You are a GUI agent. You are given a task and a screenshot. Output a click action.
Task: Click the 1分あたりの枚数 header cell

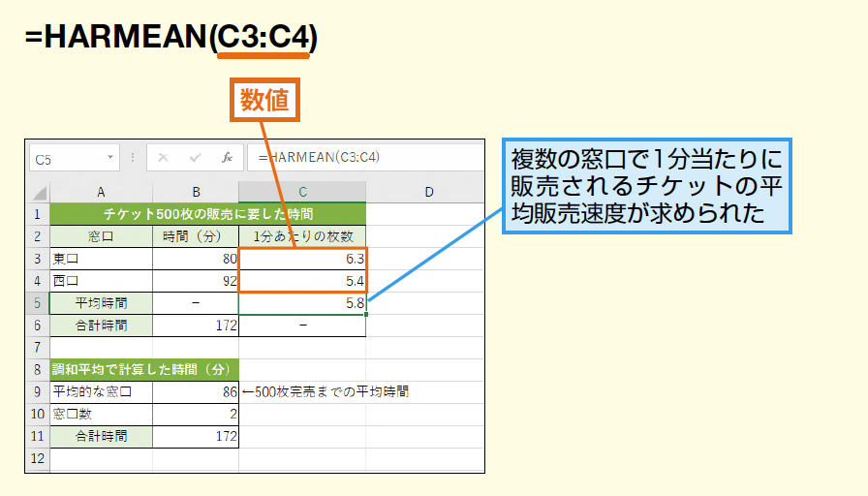tap(302, 236)
